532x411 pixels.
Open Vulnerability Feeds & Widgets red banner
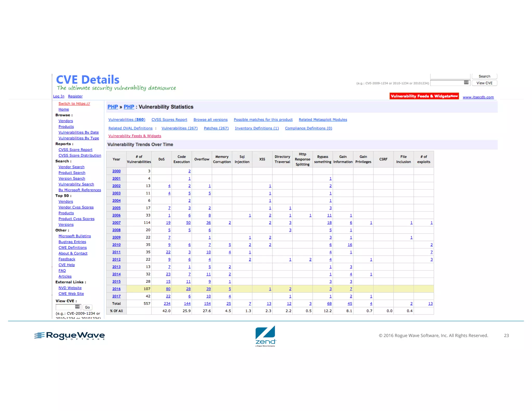pos(424,96)
